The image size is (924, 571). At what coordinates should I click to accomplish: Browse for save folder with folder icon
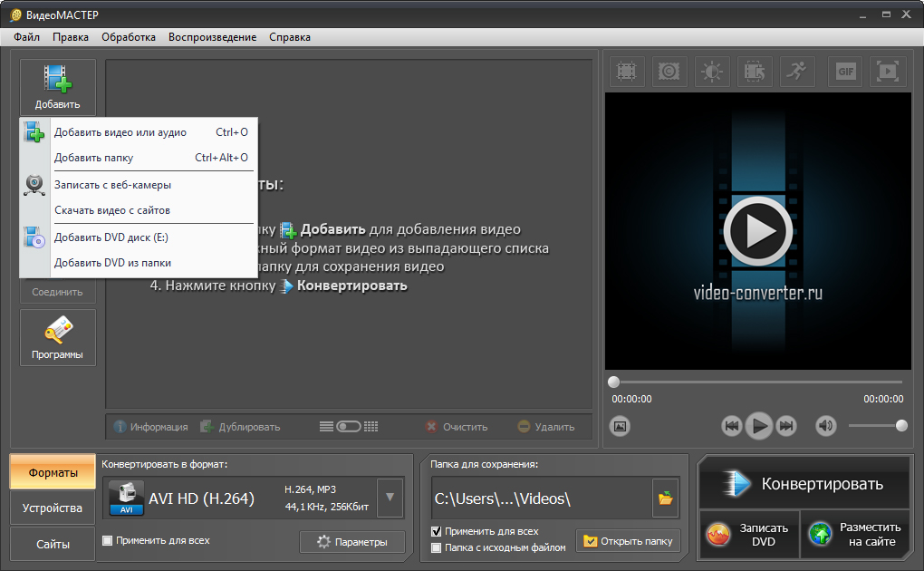click(x=665, y=498)
